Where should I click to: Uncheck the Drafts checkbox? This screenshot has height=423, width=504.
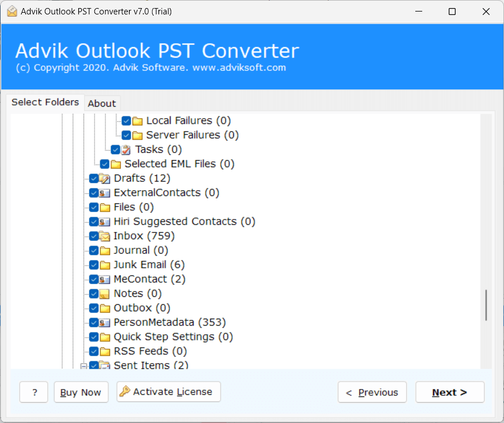click(x=94, y=179)
